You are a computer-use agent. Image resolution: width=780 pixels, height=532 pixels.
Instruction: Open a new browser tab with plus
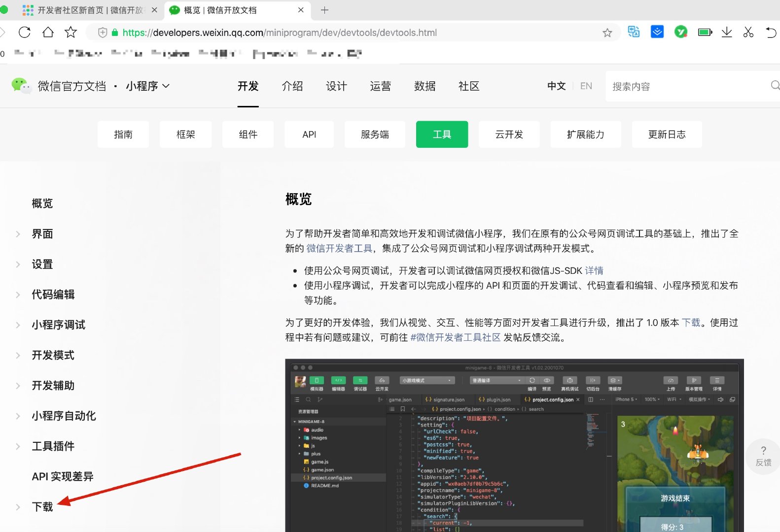pyautogui.click(x=324, y=10)
